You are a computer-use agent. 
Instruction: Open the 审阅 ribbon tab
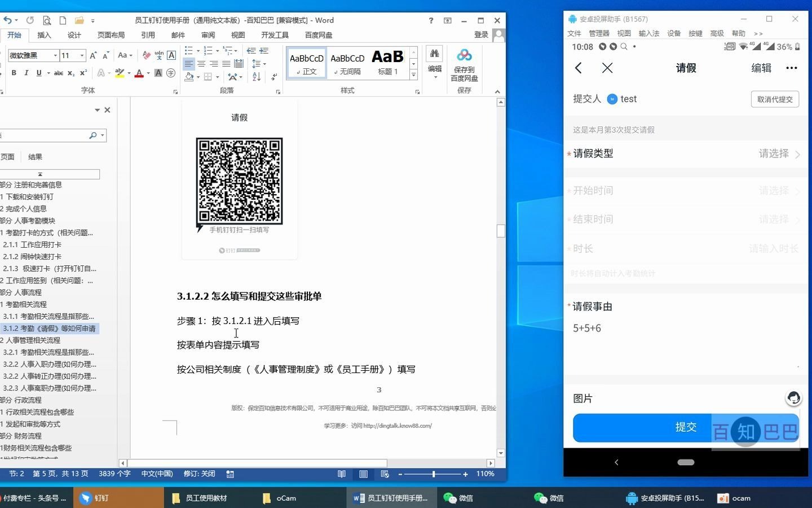tap(208, 35)
